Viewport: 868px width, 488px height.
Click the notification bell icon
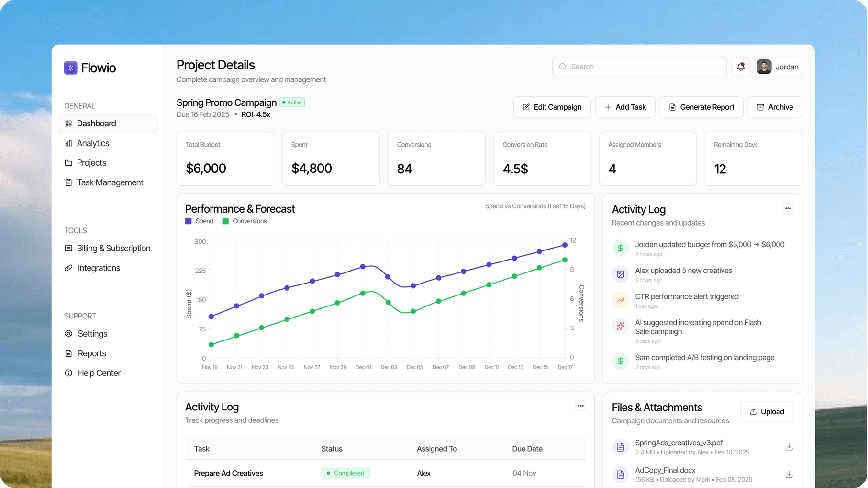click(741, 67)
